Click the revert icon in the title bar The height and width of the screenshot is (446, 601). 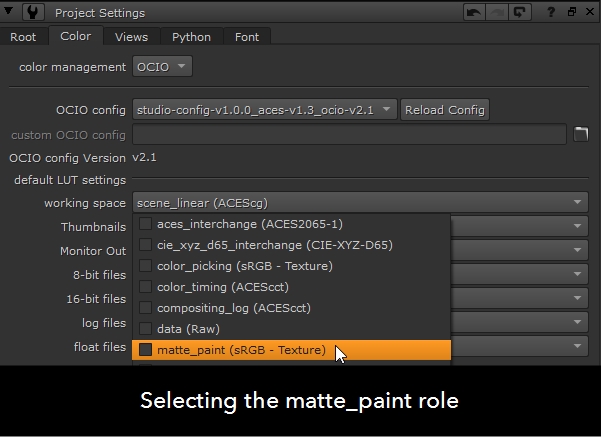[x=518, y=13]
